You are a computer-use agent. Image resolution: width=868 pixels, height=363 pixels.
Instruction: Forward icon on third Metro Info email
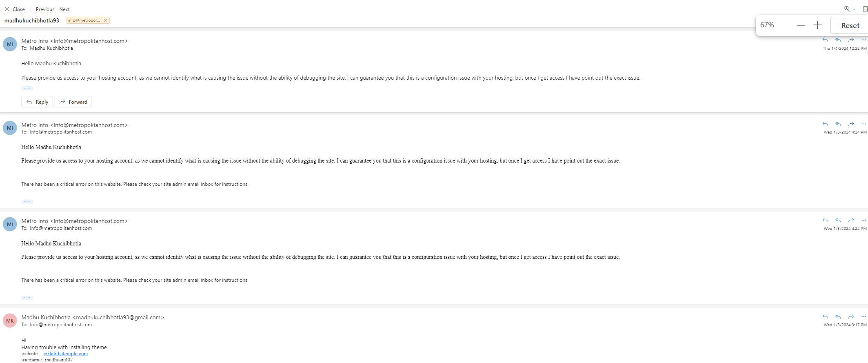click(x=851, y=220)
